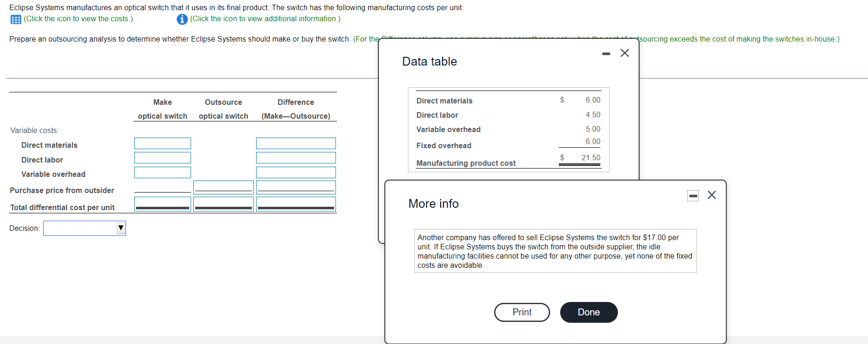Select the Variable overhead Make input field
Viewport: 868px width, 344px height.
click(x=162, y=172)
